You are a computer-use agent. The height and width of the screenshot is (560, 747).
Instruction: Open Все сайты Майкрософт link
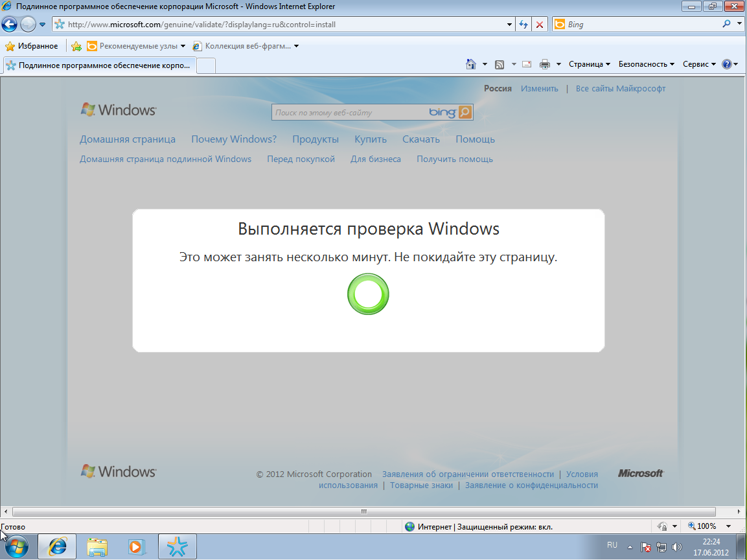tap(620, 89)
